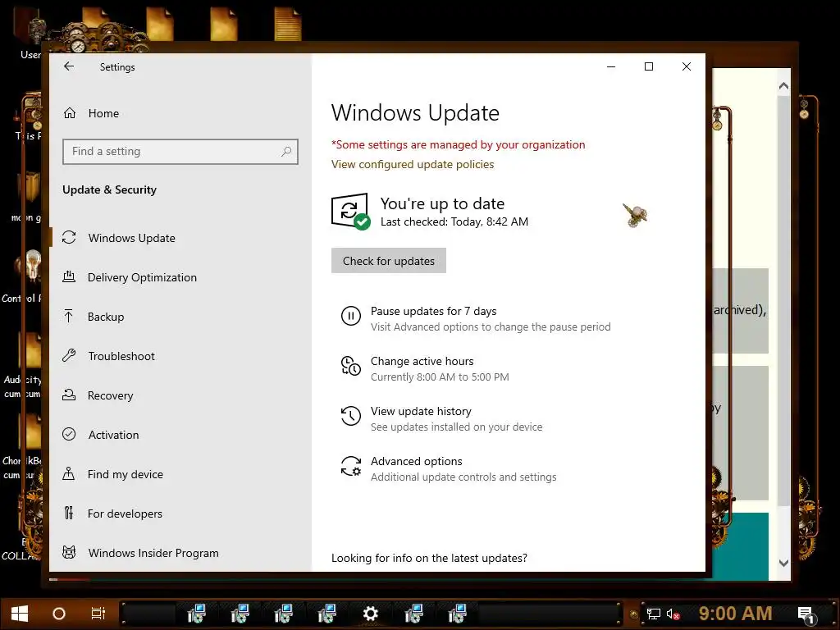840x630 pixels.
Task: Click the Find a setting search box
Action: pos(180,152)
